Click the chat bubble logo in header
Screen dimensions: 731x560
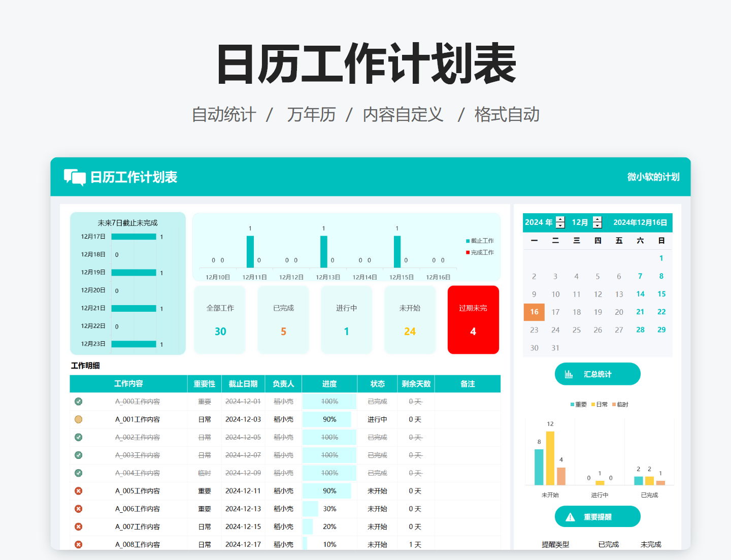[x=75, y=177]
